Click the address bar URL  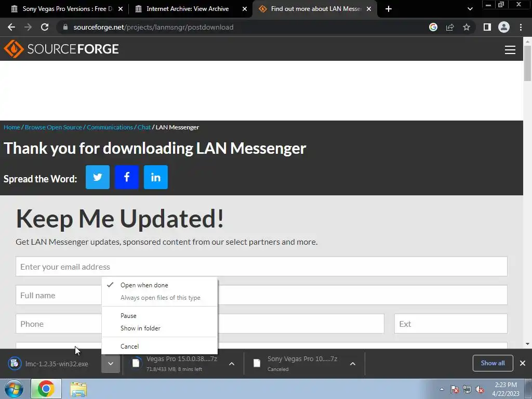pos(153,27)
